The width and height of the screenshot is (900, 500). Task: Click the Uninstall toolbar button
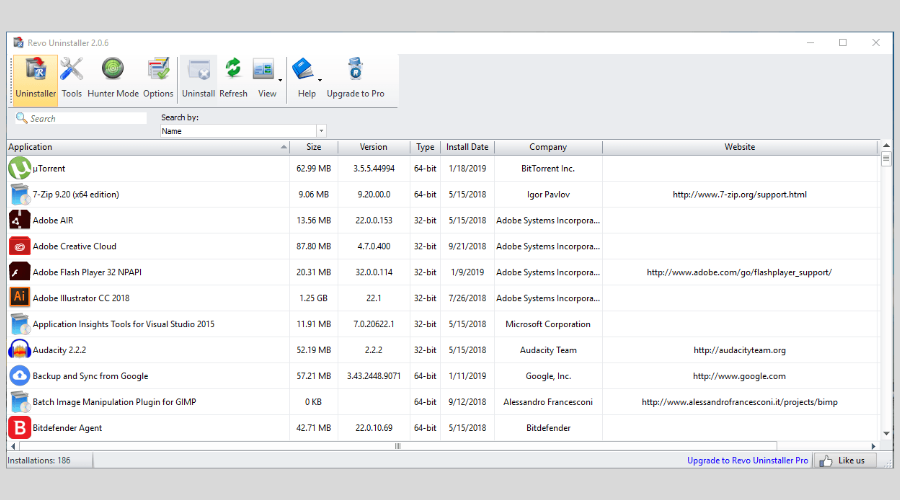199,79
